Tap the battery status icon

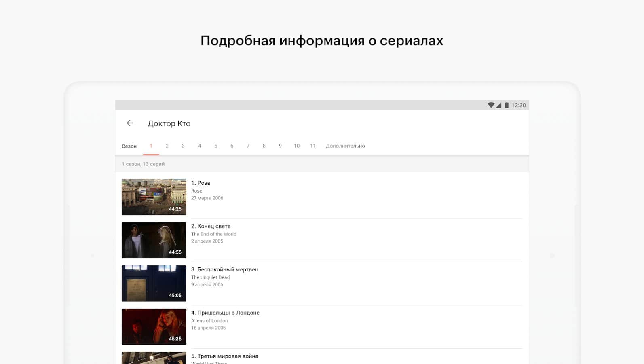click(507, 105)
